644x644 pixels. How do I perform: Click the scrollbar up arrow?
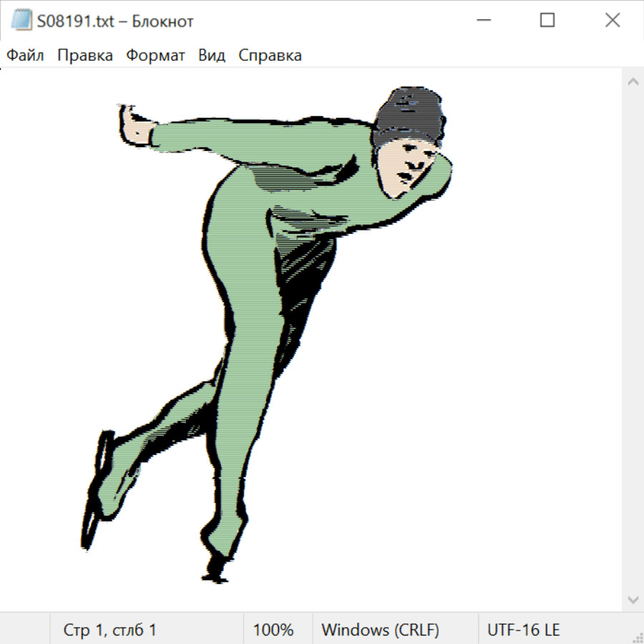pos(633,82)
